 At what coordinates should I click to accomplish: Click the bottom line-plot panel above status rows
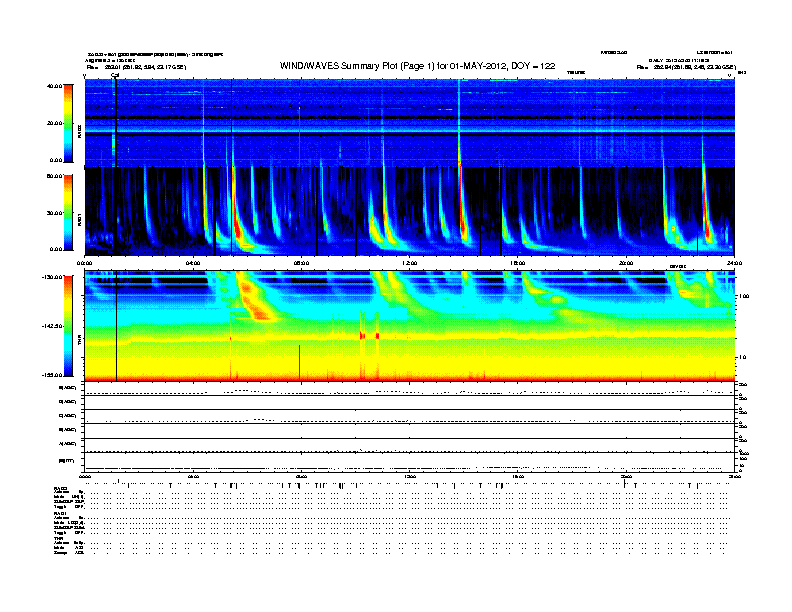point(410,462)
